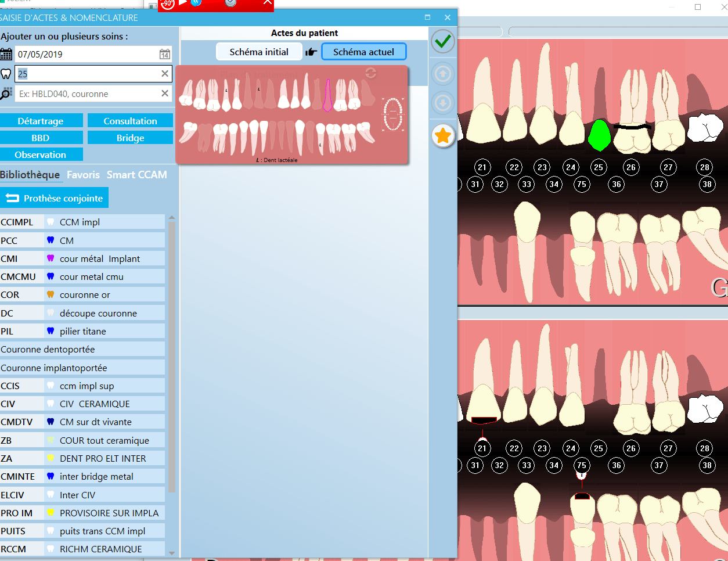Click the green checkmark validate button
Viewport: 728px width, 561px height.
tap(443, 41)
